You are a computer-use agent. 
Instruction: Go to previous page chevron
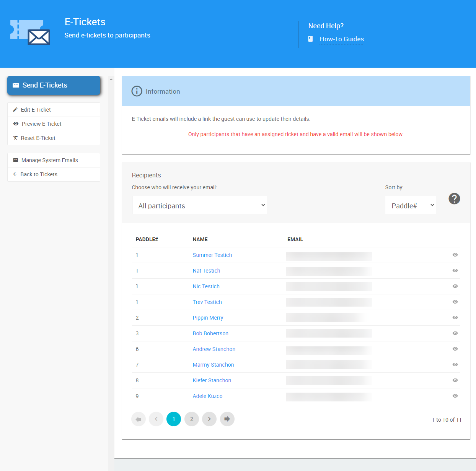click(156, 419)
